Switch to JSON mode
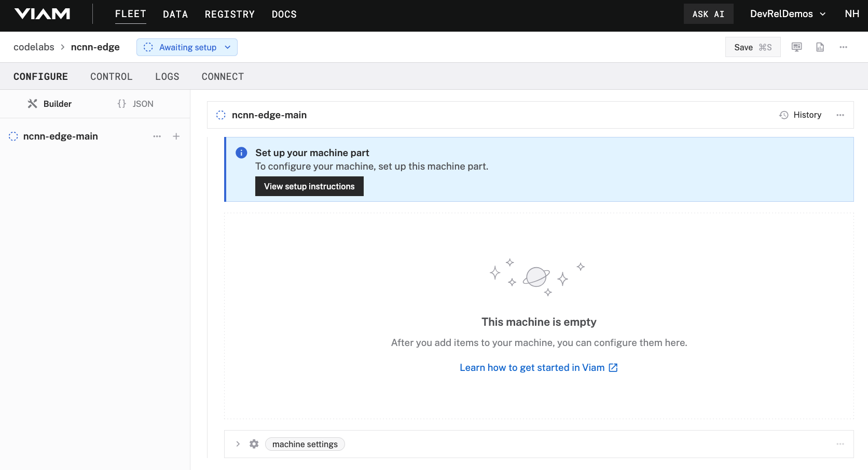 click(x=135, y=104)
